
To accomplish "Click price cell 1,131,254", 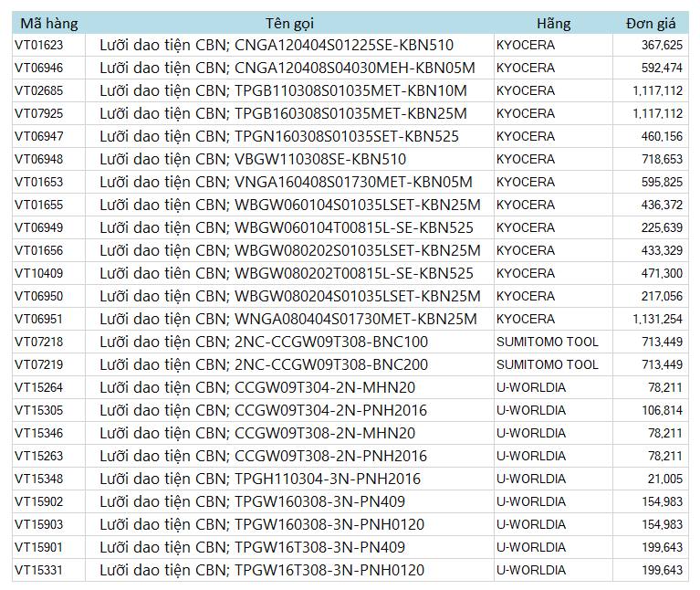I will [x=651, y=319].
